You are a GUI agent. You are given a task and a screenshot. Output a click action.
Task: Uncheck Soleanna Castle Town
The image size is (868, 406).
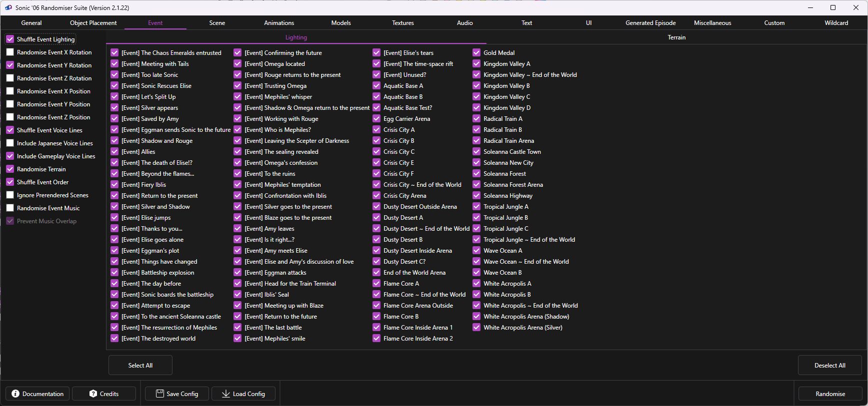point(476,151)
